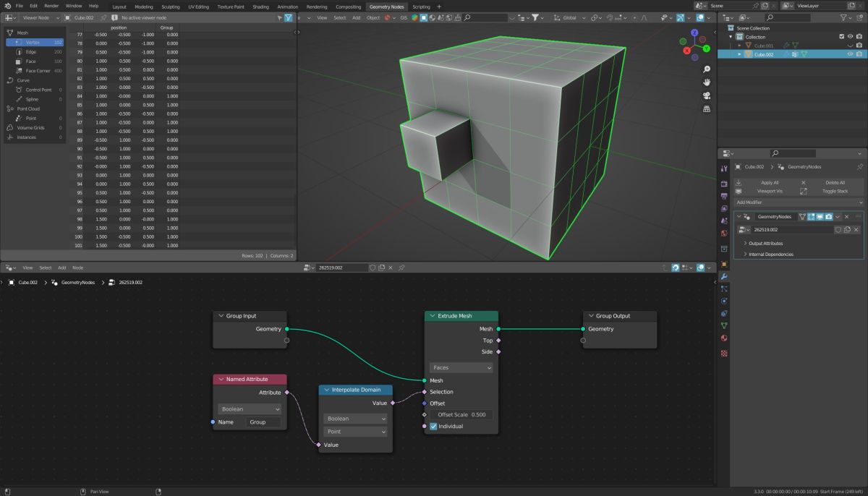
Task: Open Point domain dropdown in Interpolate Domain
Action: 355,432
